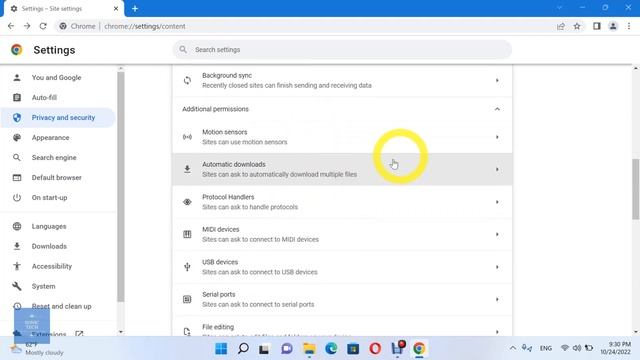The image size is (640, 360).
Task: Open the Chat app from the taskbar
Action: [287, 349]
